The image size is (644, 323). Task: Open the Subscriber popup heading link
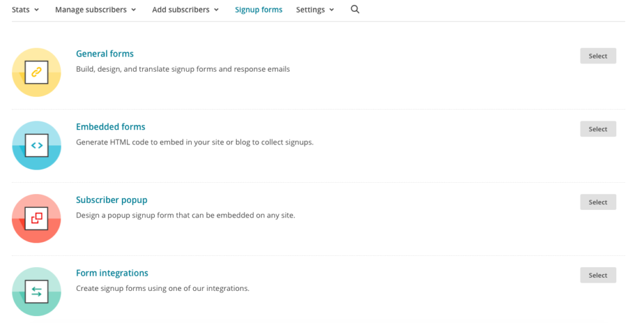pyautogui.click(x=111, y=200)
